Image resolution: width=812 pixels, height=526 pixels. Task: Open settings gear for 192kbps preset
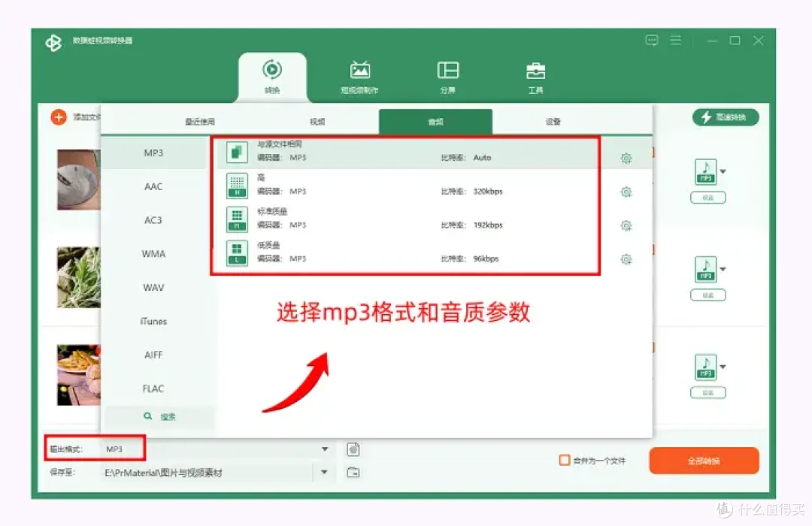tap(626, 225)
